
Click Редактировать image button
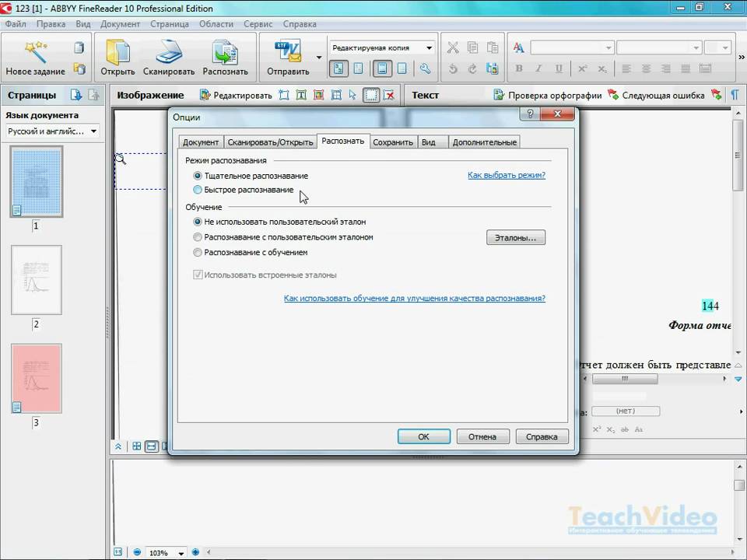point(236,95)
